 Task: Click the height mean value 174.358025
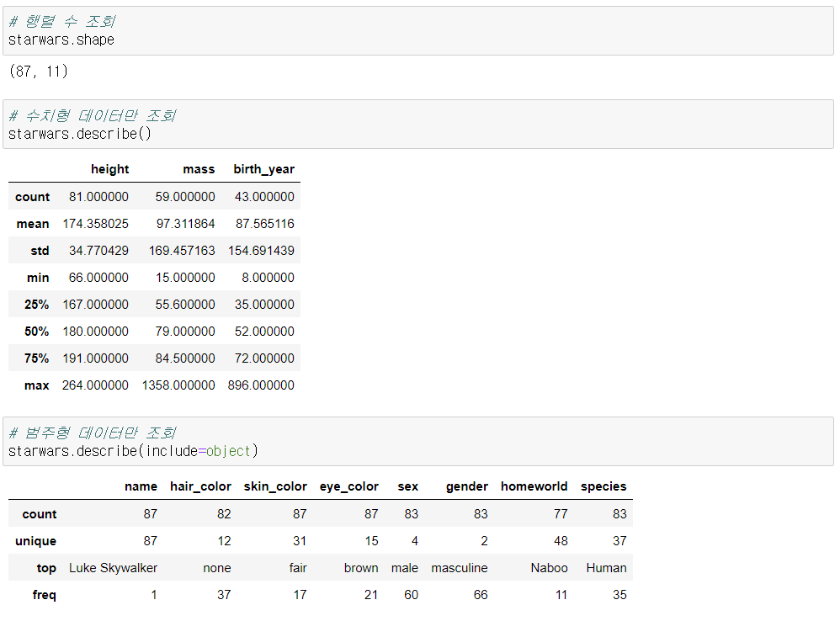(95, 223)
